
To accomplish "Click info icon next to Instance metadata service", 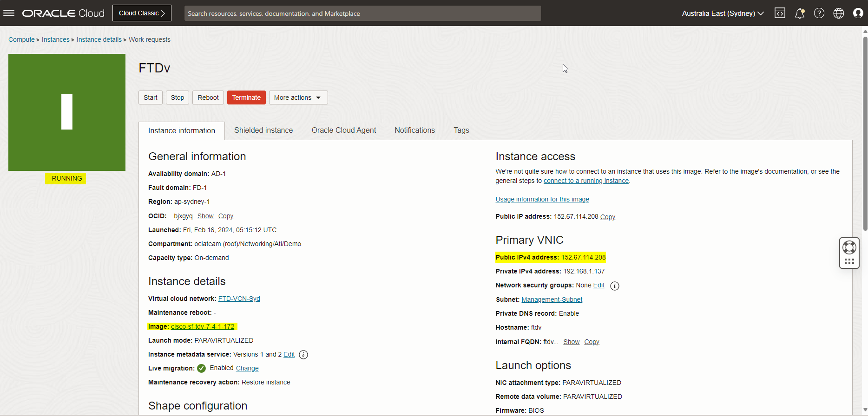I will point(303,355).
